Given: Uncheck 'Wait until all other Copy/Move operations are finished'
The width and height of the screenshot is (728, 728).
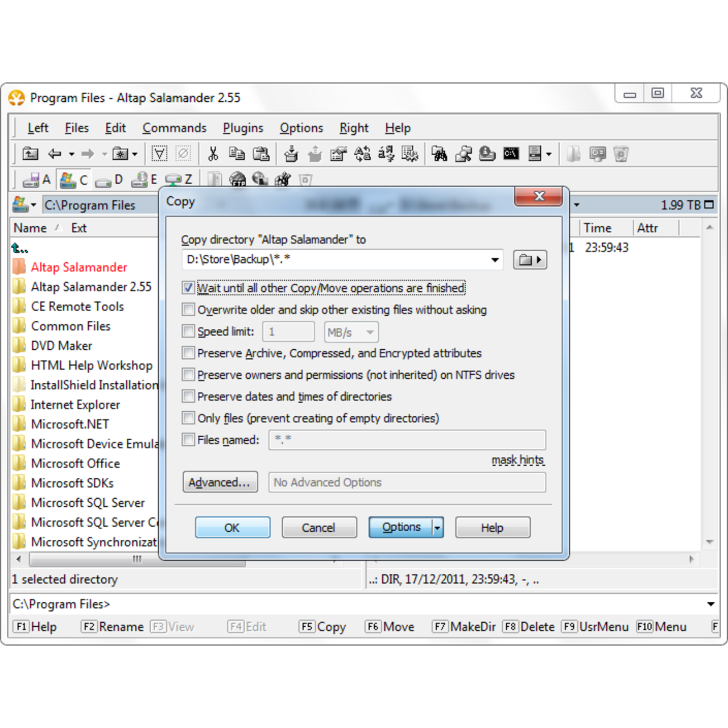Looking at the screenshot, I should (188, 288).
